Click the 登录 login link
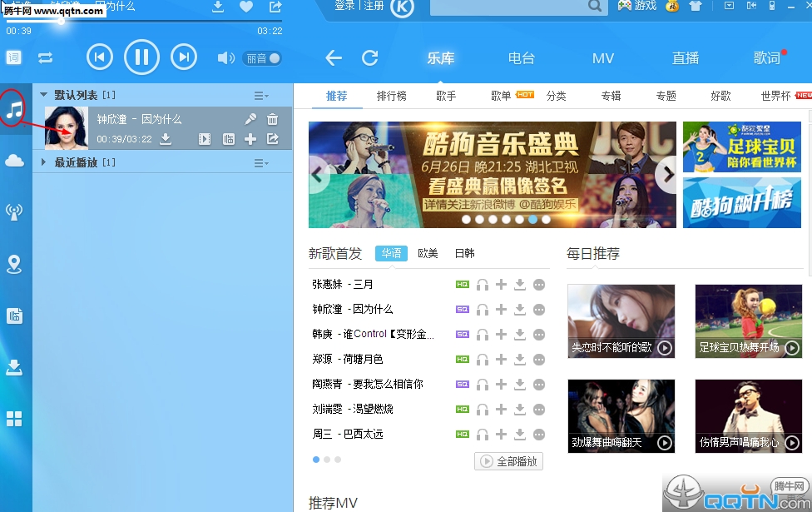The height and width of the screenshot is (512, 812). [x=344, y=6]
